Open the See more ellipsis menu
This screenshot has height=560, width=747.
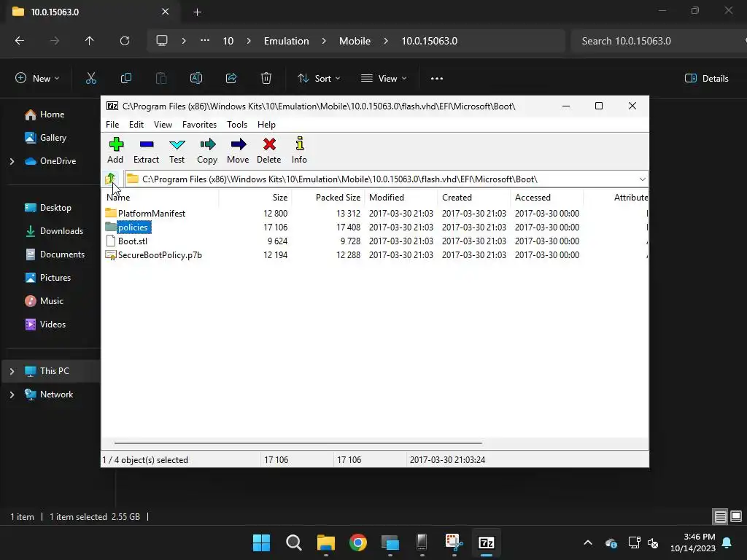point(437,78)
